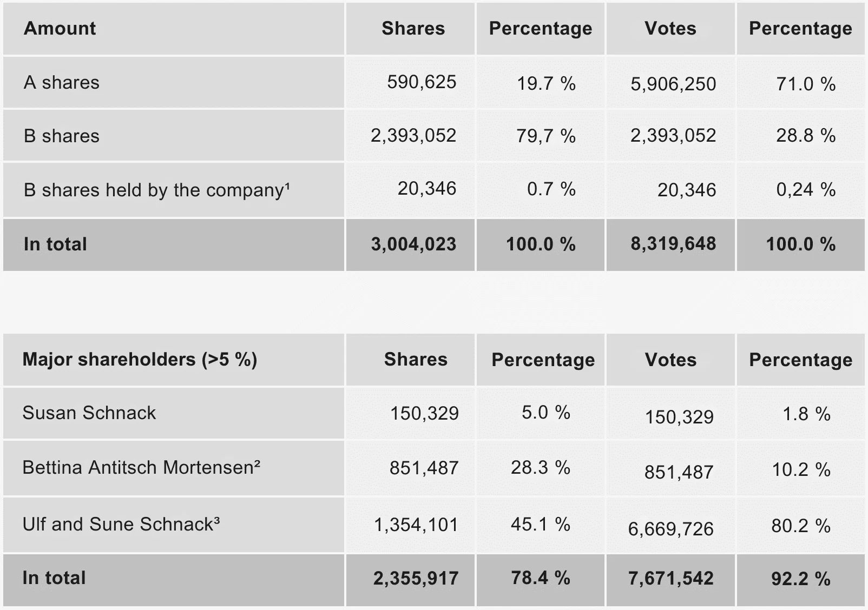Select 'B shares held by the company' cell

156,190
